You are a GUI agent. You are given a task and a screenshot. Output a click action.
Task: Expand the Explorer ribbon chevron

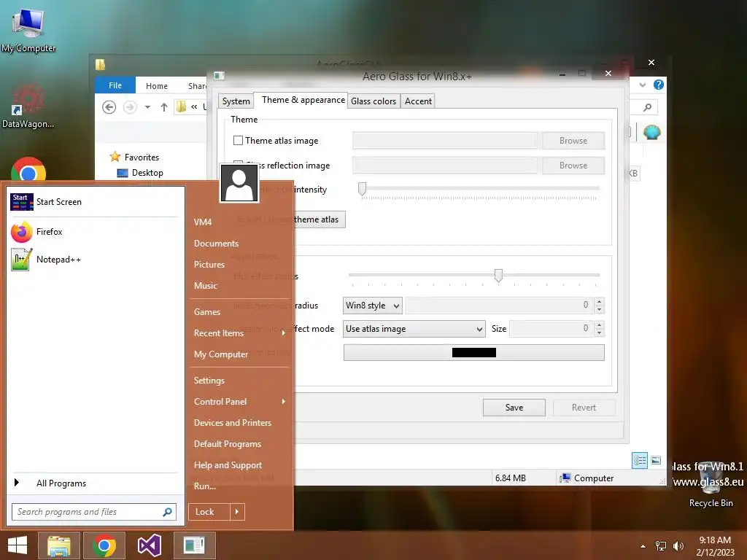(643, 85)
